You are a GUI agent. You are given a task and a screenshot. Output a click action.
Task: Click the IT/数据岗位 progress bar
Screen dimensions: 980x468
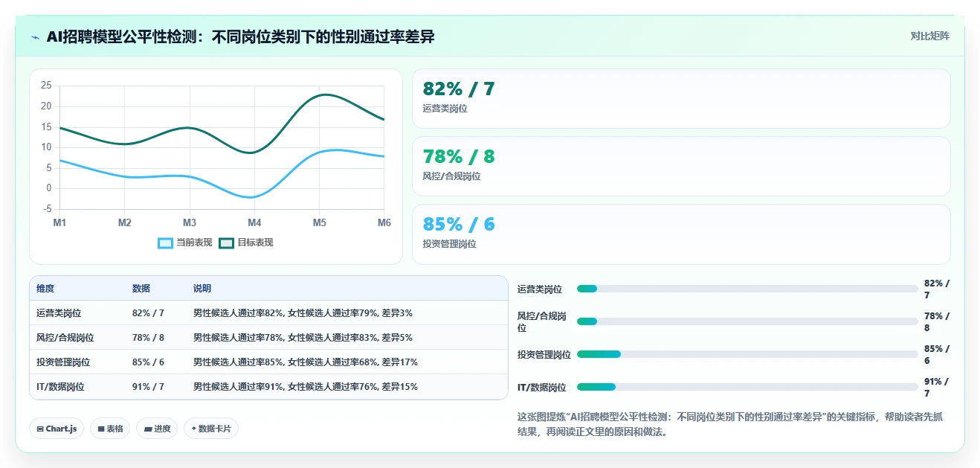click(x=747, y=387)
